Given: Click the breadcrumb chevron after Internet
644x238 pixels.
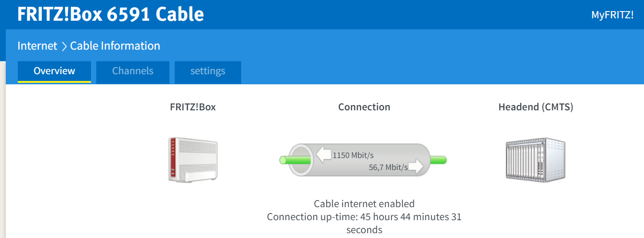Looking at the screenshot, I should (x=64, y=46).
